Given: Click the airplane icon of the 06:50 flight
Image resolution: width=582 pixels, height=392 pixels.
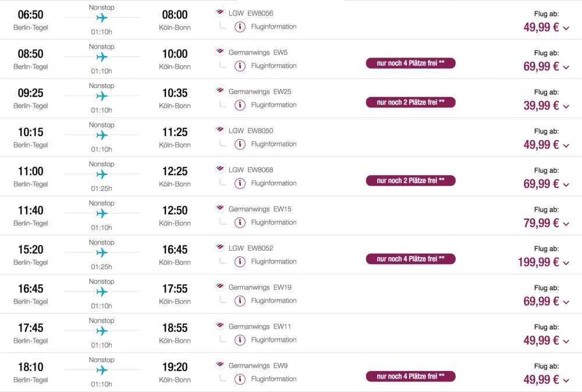Looking at the screenshot, I should coord(102,17).
